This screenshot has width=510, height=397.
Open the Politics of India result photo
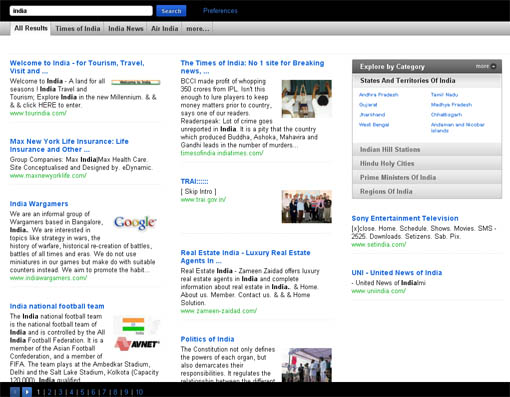[x=307, y=365]
